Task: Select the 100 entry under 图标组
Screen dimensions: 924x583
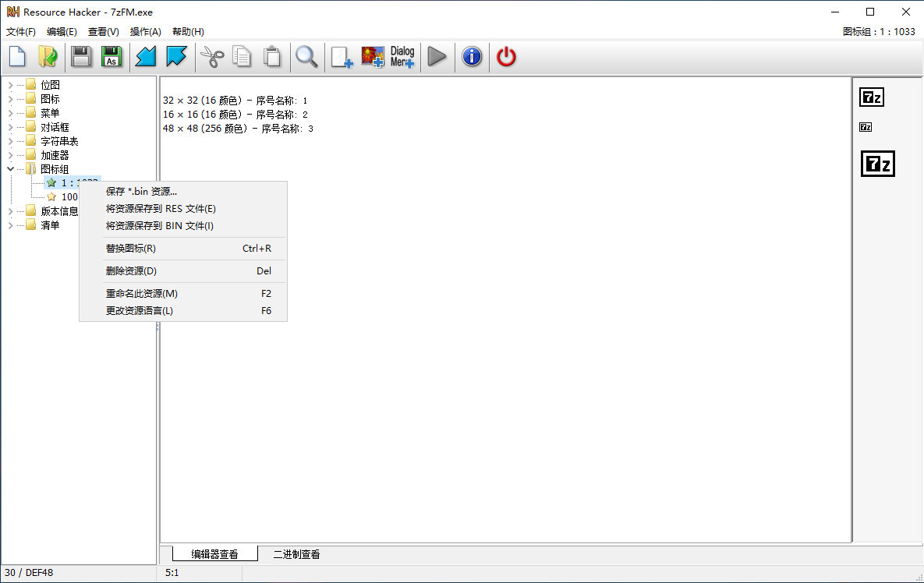Action: (x=69, y=196)
